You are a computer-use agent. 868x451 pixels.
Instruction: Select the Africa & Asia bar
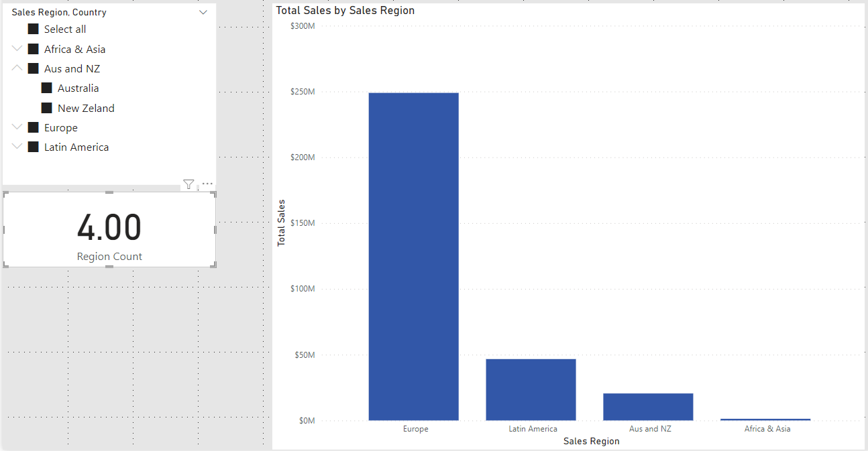(765, 420)
